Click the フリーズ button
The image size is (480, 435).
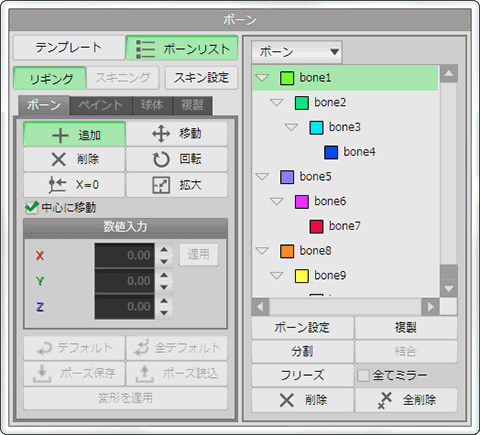(x=302, y=375)
